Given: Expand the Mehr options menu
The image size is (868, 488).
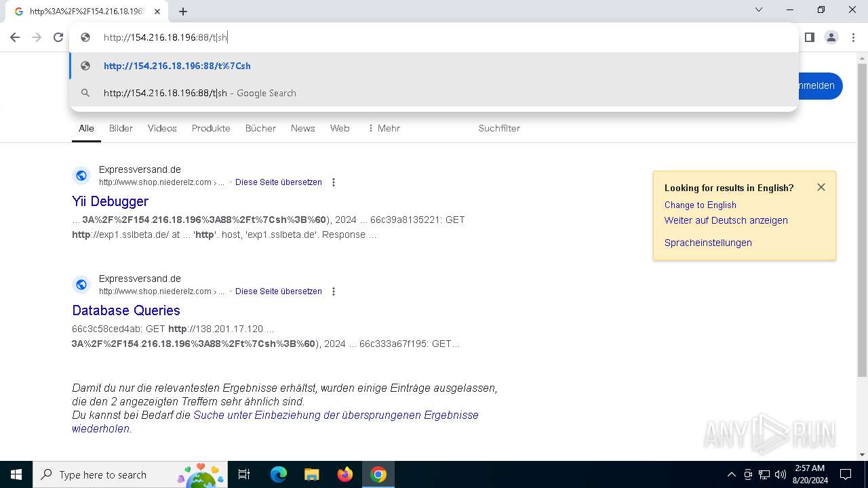Looking at the screenshot, I should pos(384,128).
